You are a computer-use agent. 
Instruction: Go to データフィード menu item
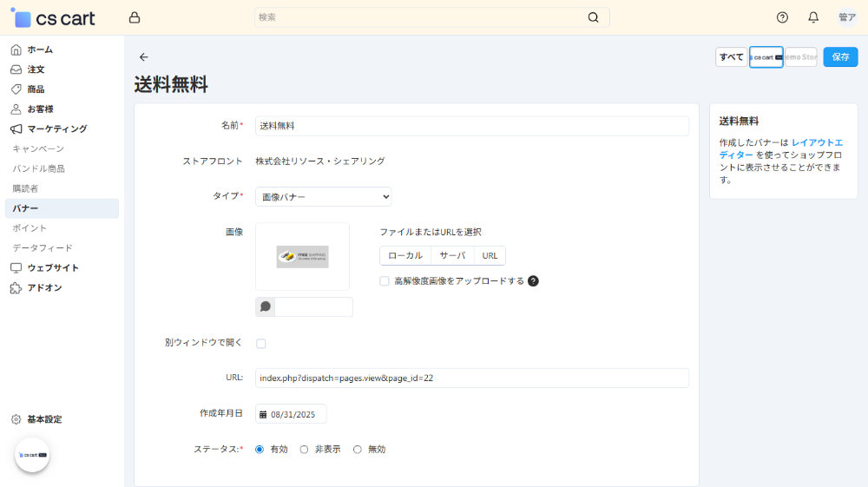pyautogui.click(x=43, y=247)
